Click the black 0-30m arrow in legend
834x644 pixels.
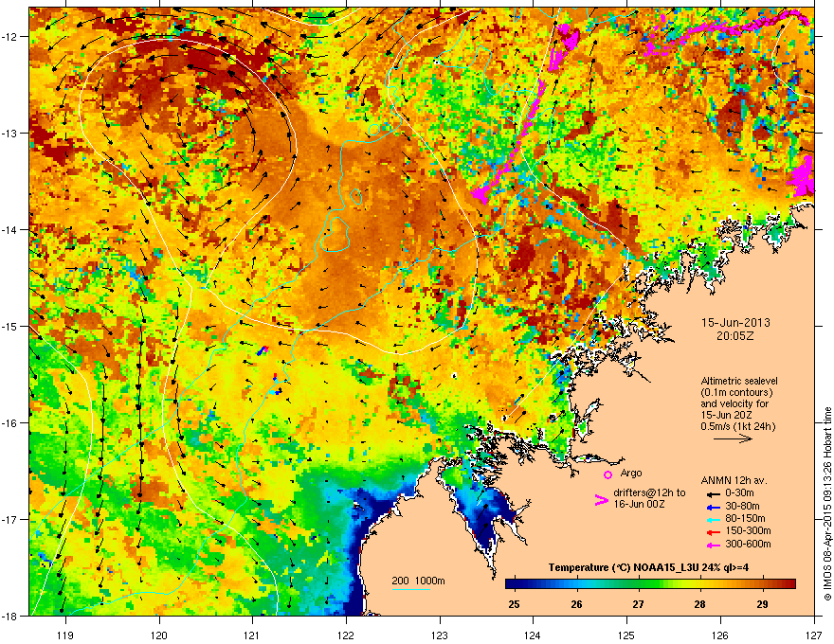tap(713, 494)
